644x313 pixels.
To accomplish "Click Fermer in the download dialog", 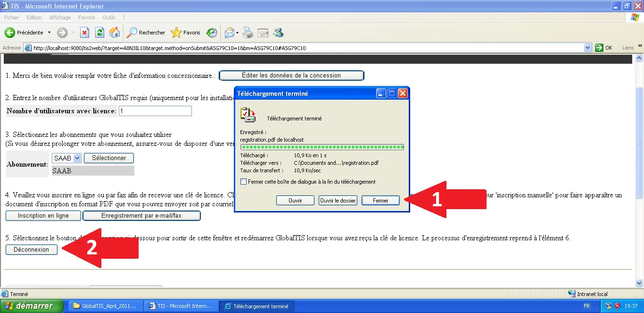I will click(380, 201).
